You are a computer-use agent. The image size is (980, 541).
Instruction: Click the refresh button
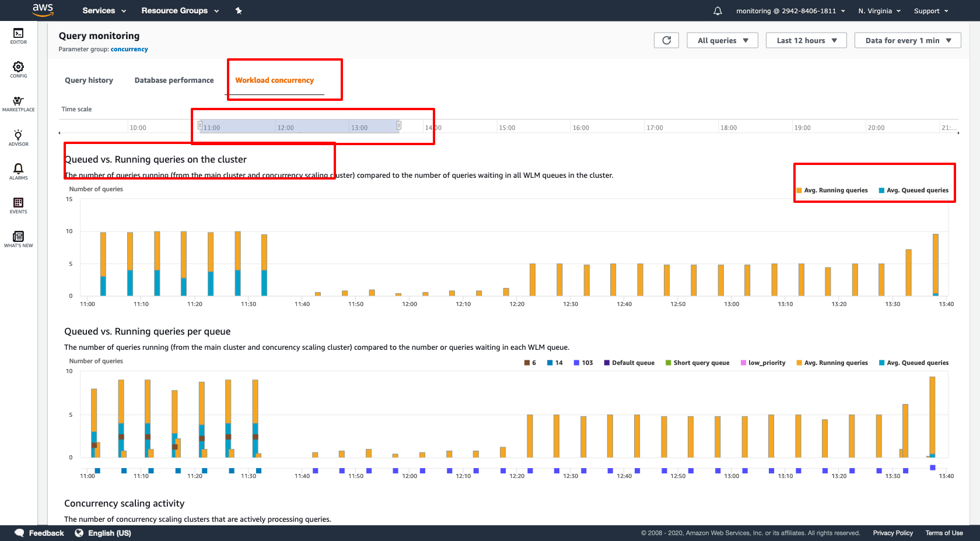666,40
